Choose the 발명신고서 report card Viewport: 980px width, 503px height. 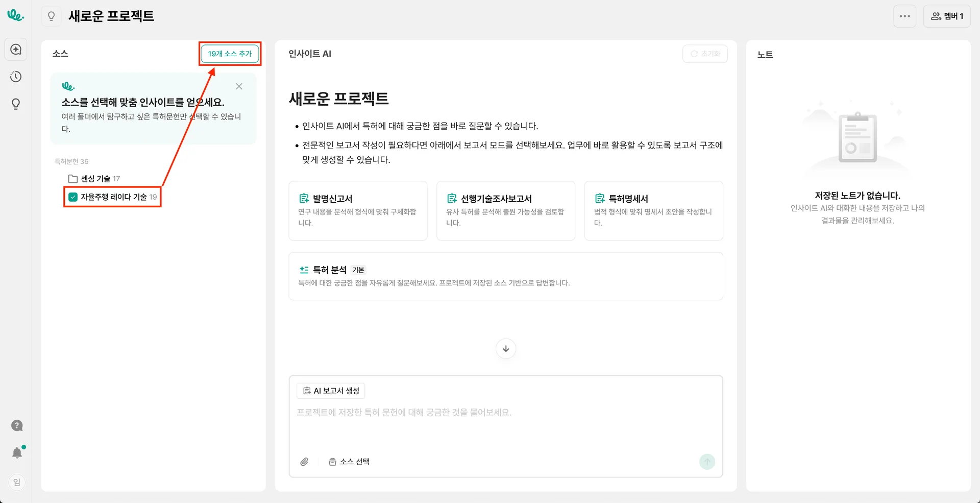(357, 210)
